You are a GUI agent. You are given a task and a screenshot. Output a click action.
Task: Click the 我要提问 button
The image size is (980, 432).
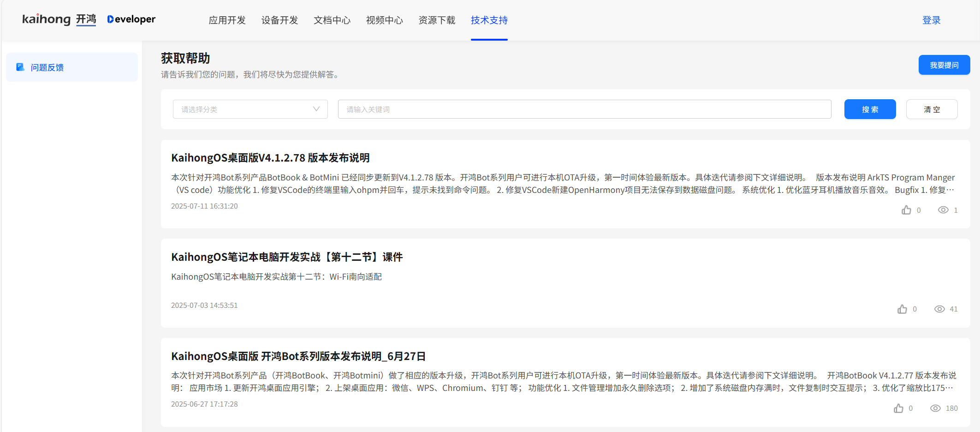(944, 65)
